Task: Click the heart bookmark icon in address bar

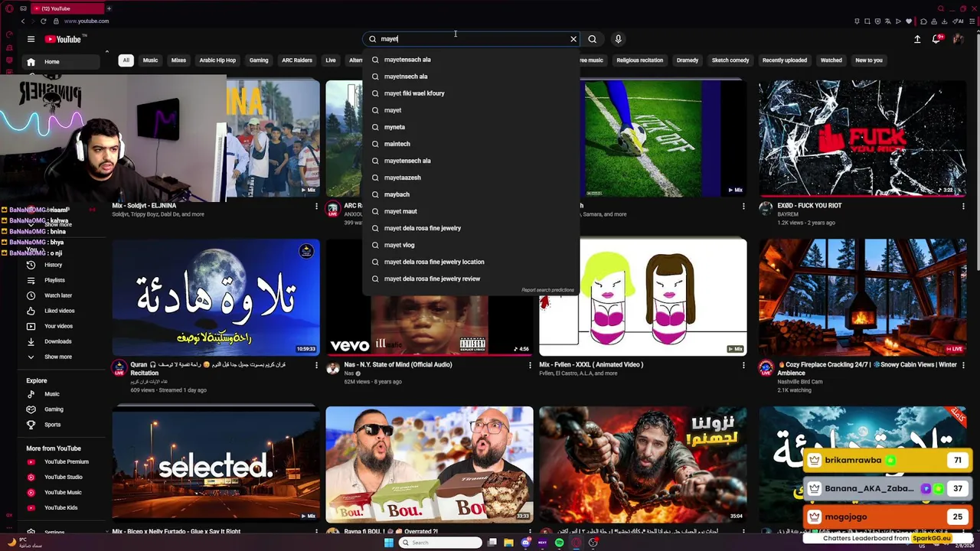Action: click(x=909, y=21)
